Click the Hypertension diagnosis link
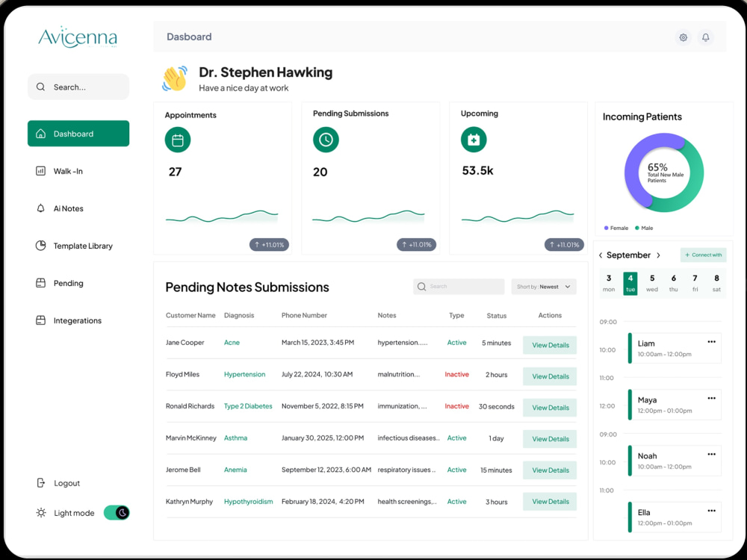Viewport: 747px width, 560px height. tap(244, 374)
